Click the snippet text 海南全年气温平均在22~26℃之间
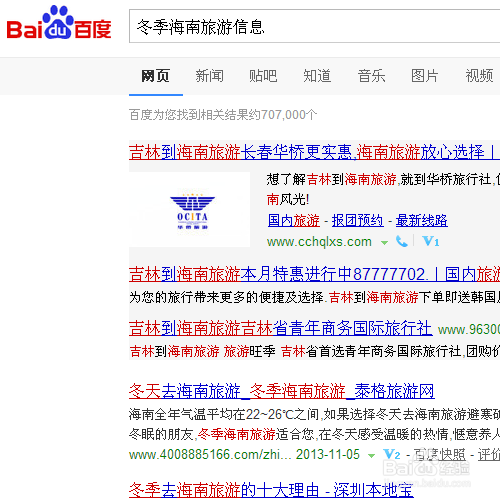This screenshot has height=501, width=500. point(225,414)
